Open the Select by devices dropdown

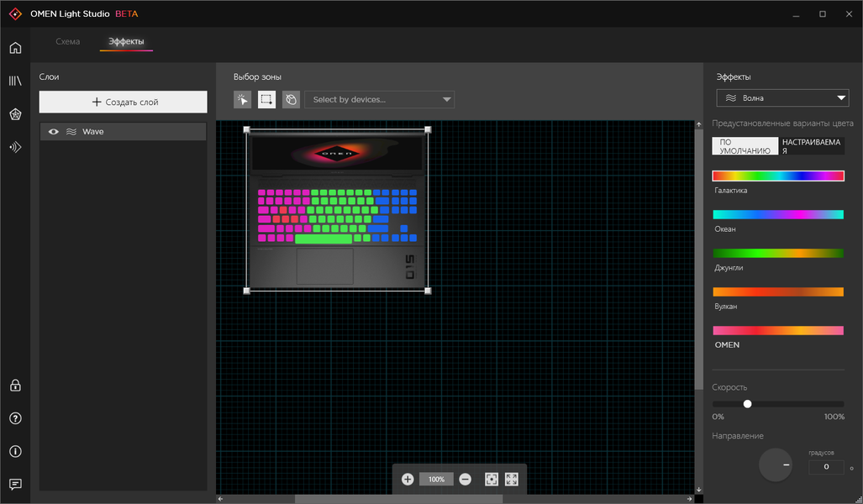click(x=379, y=100)
